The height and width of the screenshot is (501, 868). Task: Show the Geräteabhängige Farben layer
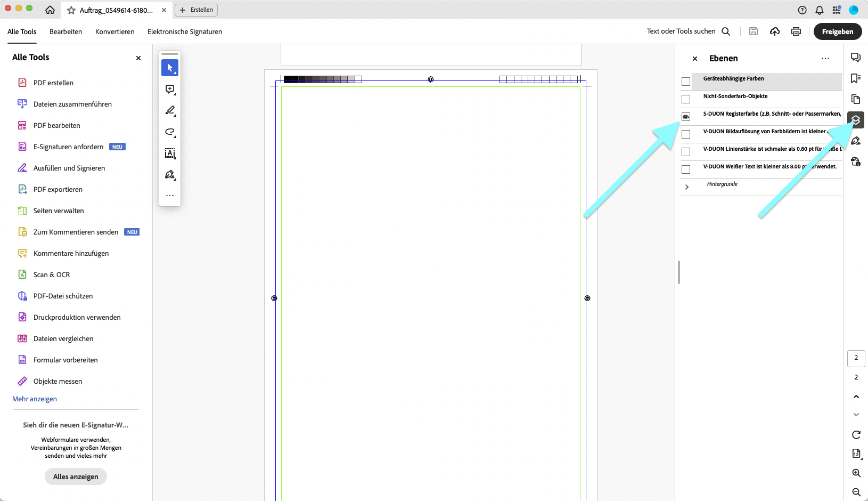[686, 82]
